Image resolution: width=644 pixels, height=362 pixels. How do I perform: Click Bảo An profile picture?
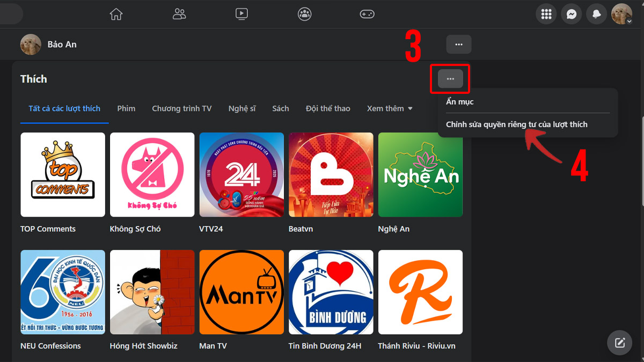[31, 45]
